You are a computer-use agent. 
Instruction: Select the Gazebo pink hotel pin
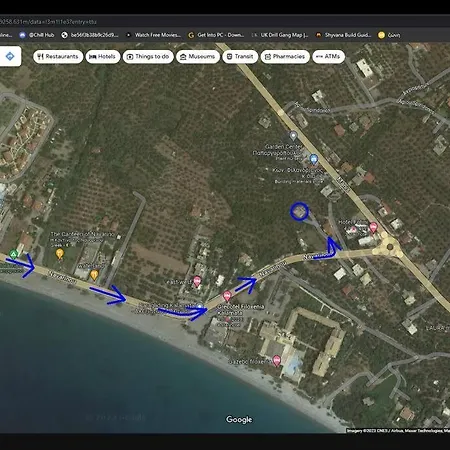(276, 360)
